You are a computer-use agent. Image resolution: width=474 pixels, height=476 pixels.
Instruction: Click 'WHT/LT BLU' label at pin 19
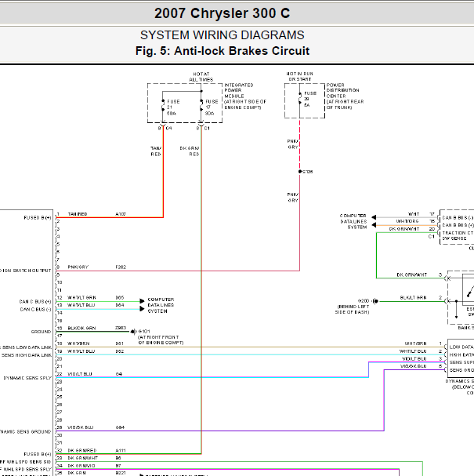tap(81, 351)
